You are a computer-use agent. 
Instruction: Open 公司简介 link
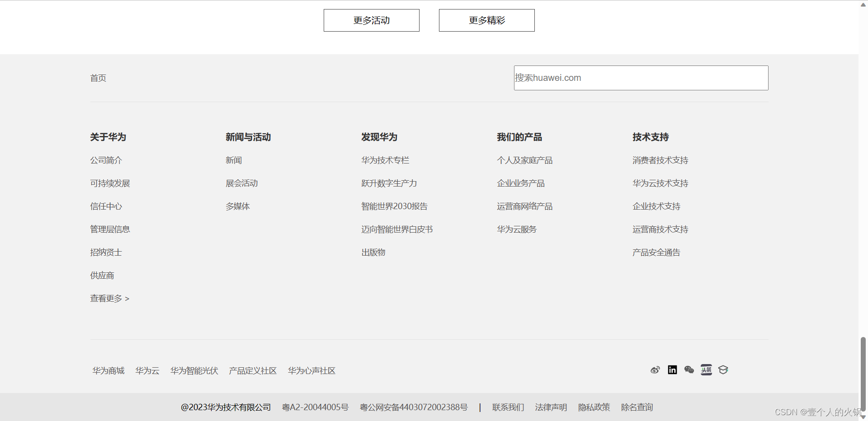[x=106, y=160]
